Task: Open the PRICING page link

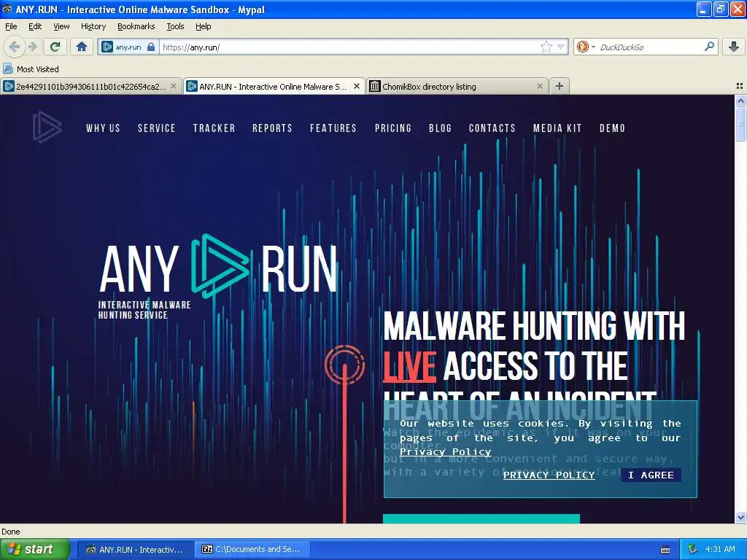Action: tap(393, 128)
